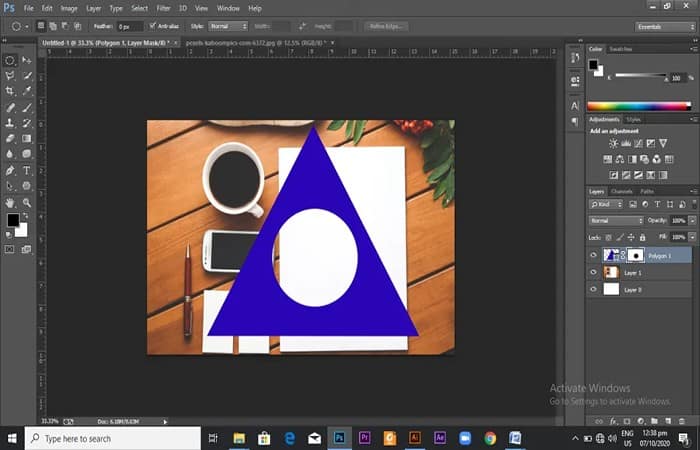Click the Create new layer icon

(x=668, y=421)
